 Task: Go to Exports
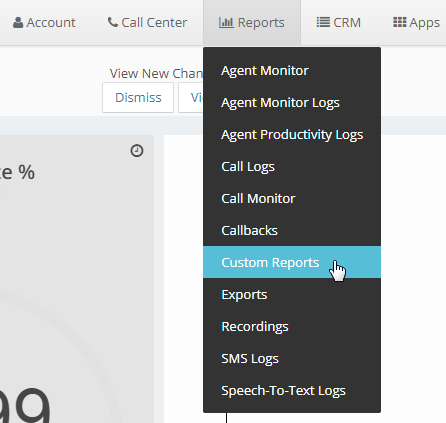(x=292, y=295)
